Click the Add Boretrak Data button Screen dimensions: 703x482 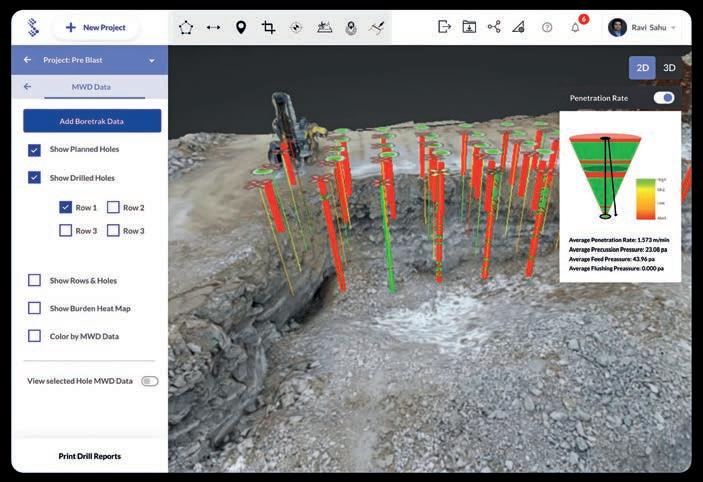[x=92, y=121]
